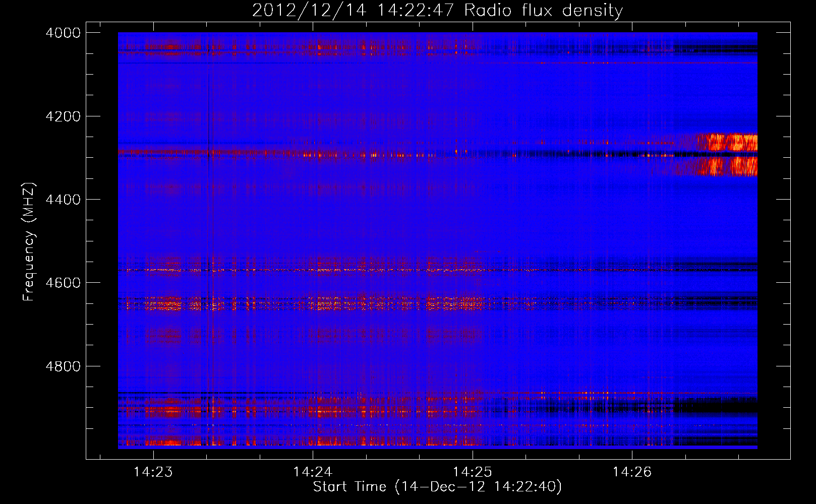Click the 14:25 time axis label
The width and height of the screenshot is (816, 504).
[x=473, y=472]
